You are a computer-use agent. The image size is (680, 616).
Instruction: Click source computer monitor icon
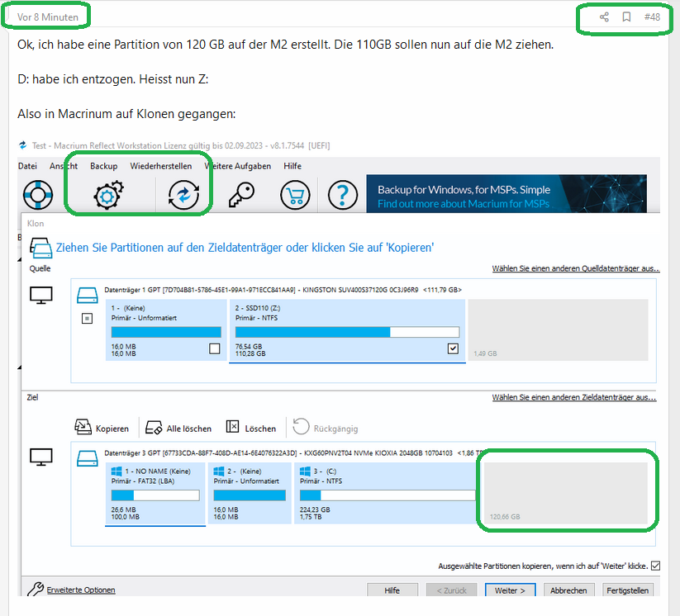tap(41, 296)
